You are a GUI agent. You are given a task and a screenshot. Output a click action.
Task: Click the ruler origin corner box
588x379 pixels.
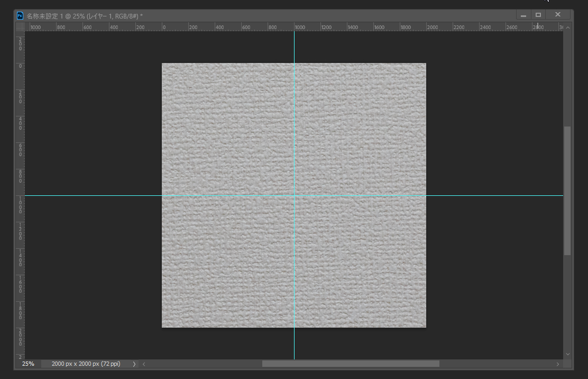(x=20, y=27)
